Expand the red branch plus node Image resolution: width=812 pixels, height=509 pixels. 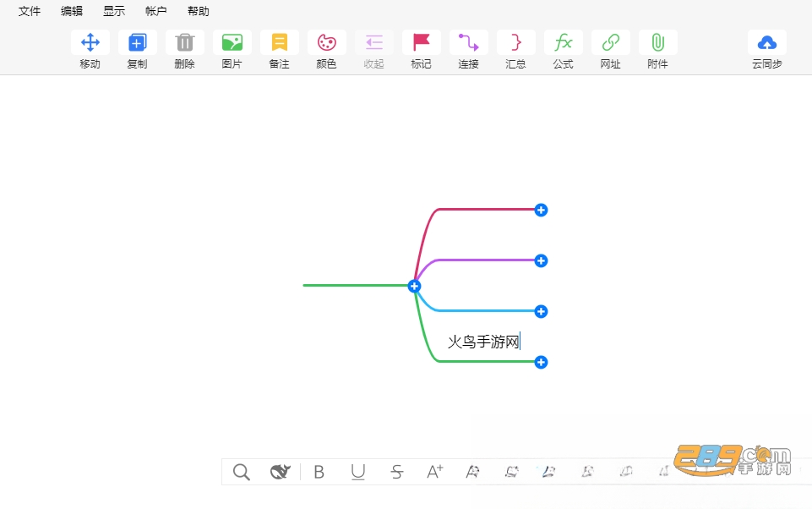click(541, 210)
